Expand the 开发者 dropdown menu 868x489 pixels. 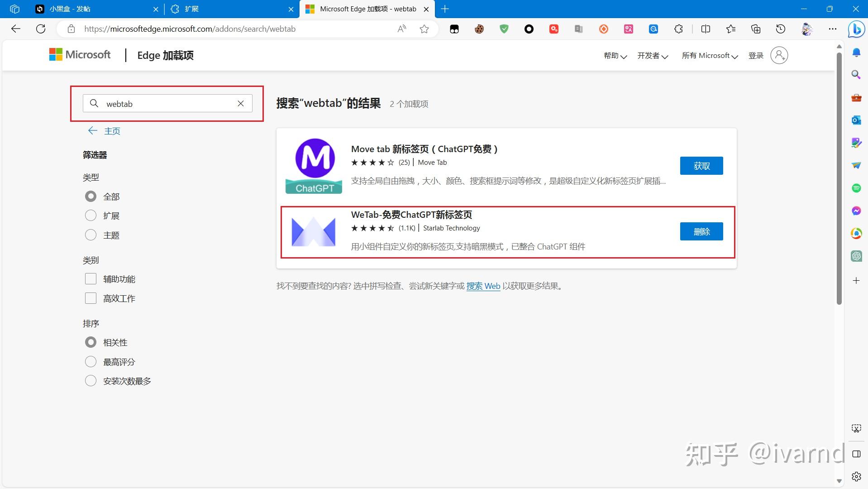652,55
